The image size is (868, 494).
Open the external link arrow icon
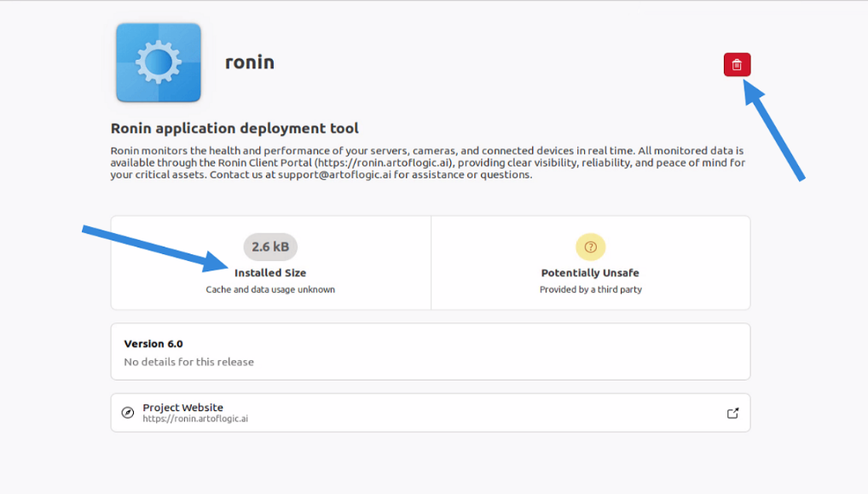click(732, 413)
